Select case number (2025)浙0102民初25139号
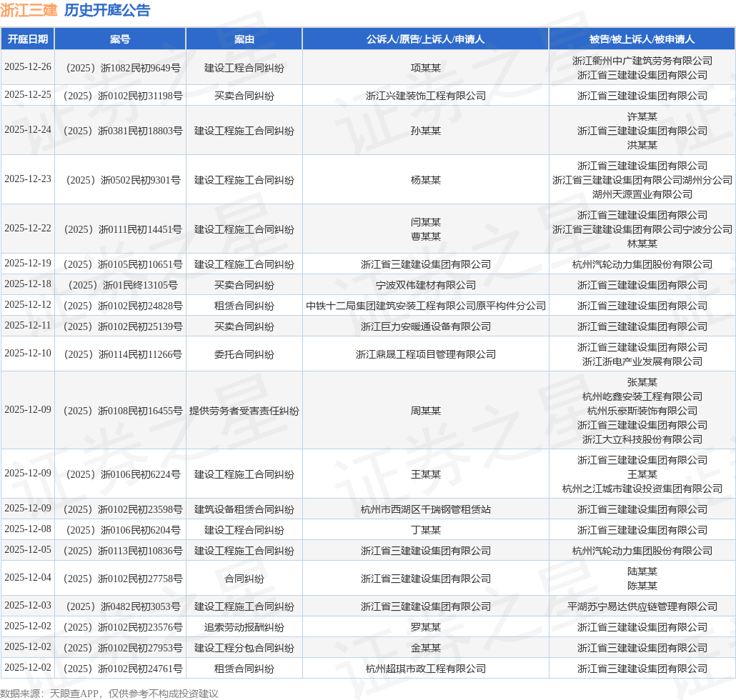Screen dimensions: 736x700 pyautogui.click(x=123, y=326)
